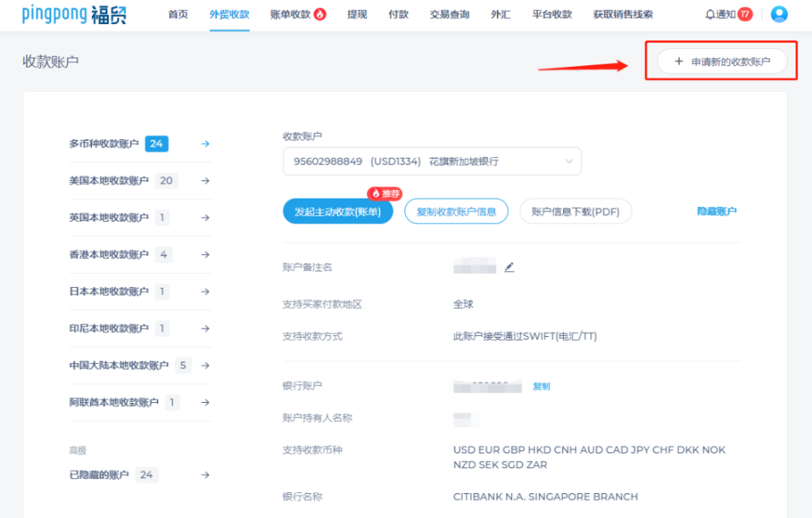
Task: Select the 提现 menu item
Action: [x=356, y=14]
